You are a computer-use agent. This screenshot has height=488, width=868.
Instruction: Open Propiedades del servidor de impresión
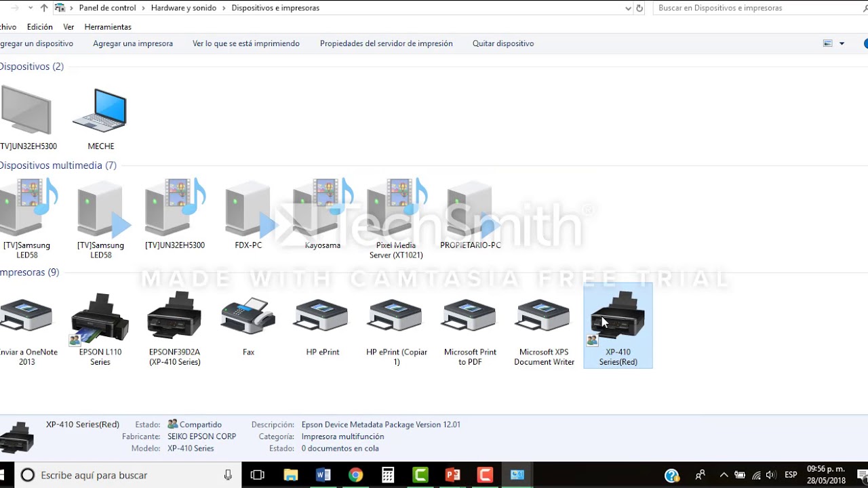click(x=387, y=43)
